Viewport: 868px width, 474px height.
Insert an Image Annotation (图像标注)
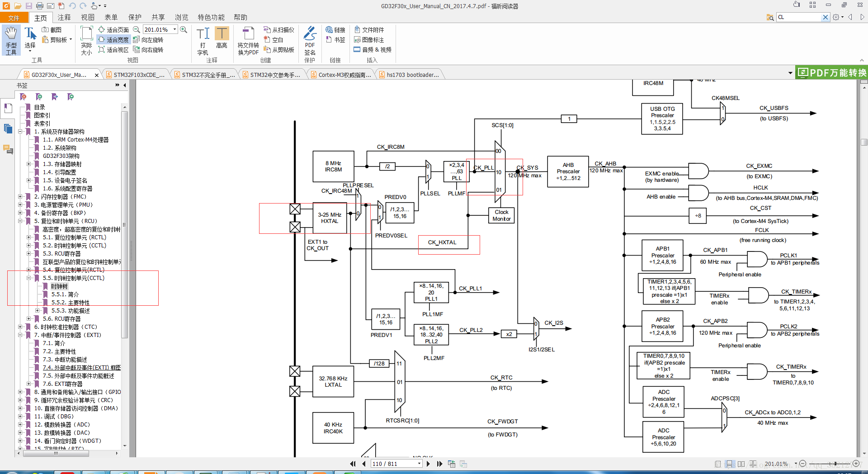(369, 40)
